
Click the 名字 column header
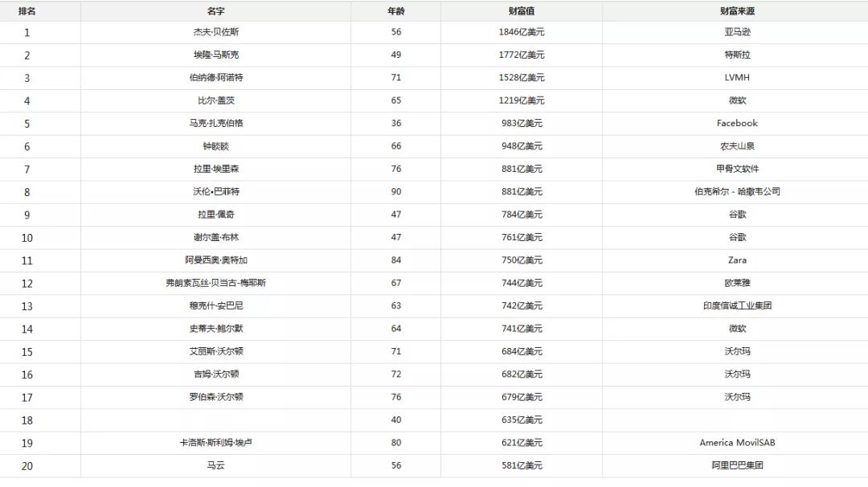pyautogui.click(x=215, y=11)
